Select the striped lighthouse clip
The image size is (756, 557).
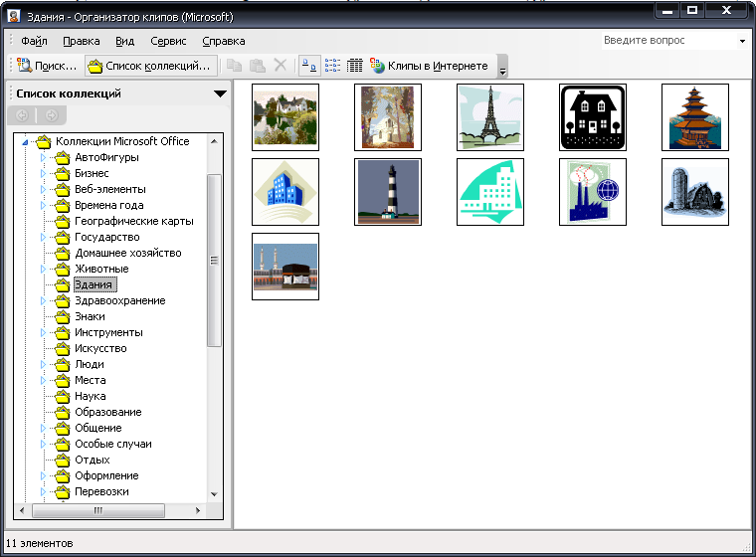click(388, 192)
